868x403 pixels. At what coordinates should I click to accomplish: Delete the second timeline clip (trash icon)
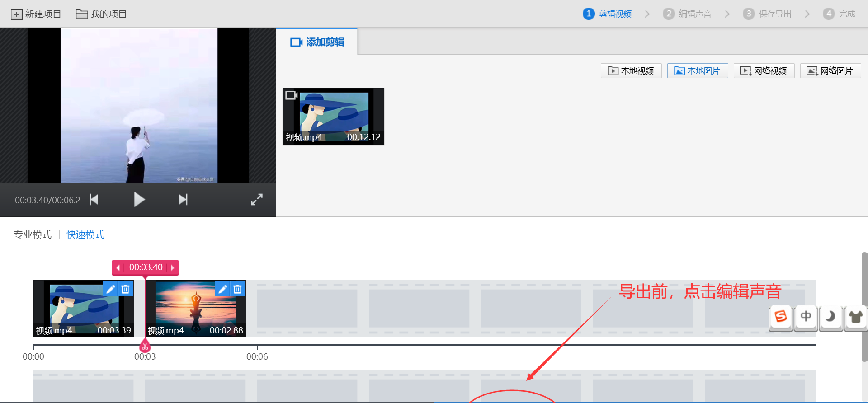(238, 289)
